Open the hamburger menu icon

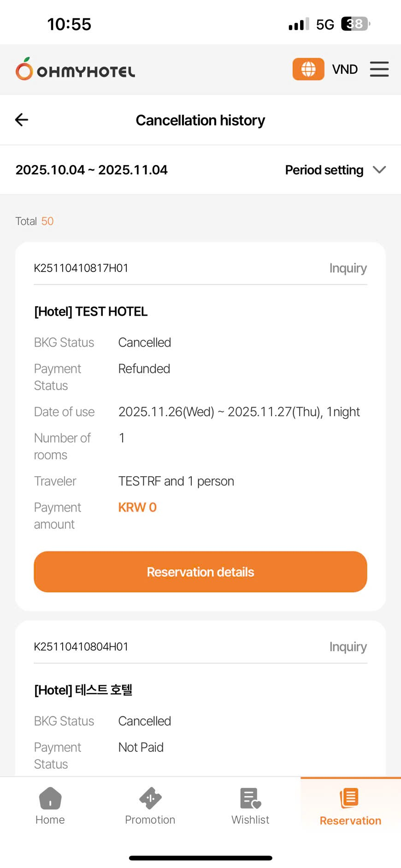(379, 69)
